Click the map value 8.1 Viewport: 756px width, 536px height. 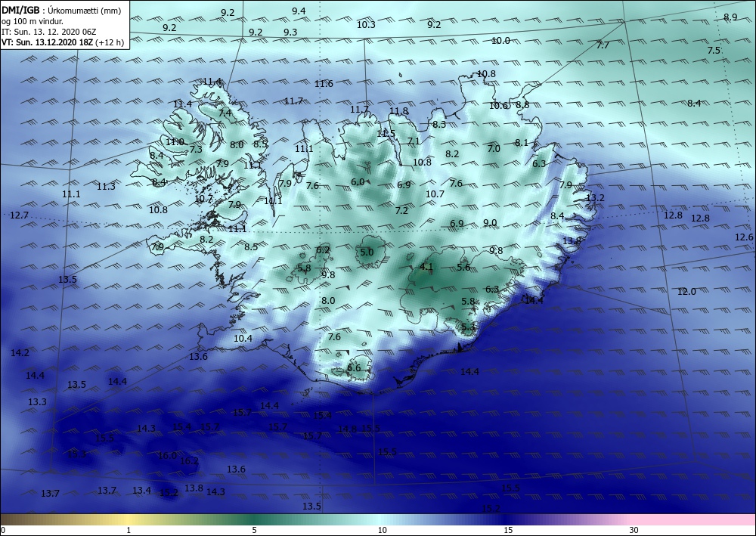click(522, 143)
